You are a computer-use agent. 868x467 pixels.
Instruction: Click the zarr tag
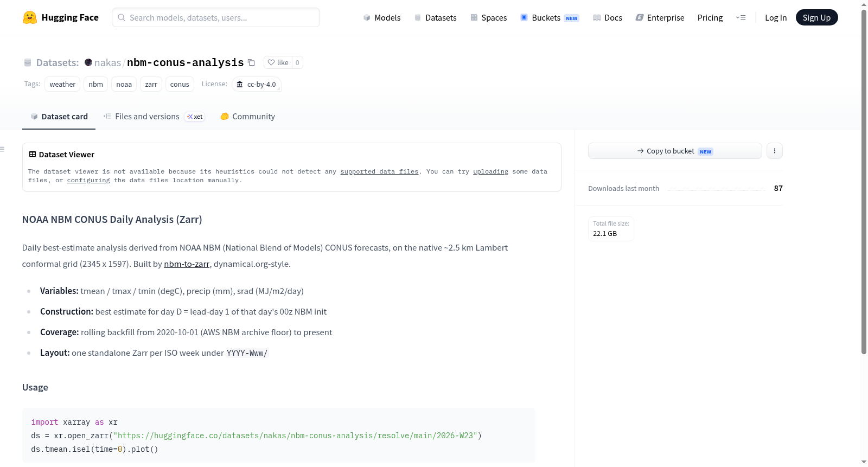[151, 84]
